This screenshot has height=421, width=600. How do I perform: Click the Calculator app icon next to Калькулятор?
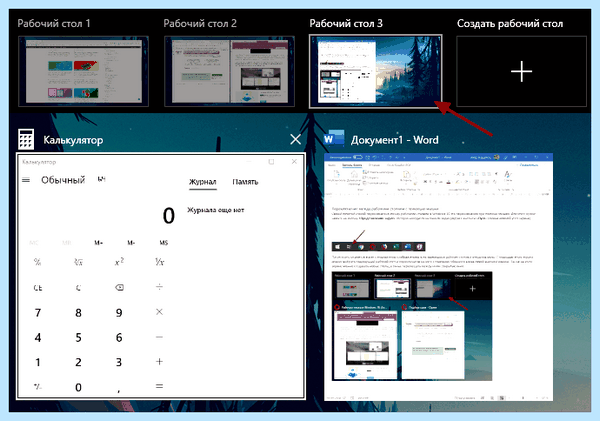[x=26, y=139]
